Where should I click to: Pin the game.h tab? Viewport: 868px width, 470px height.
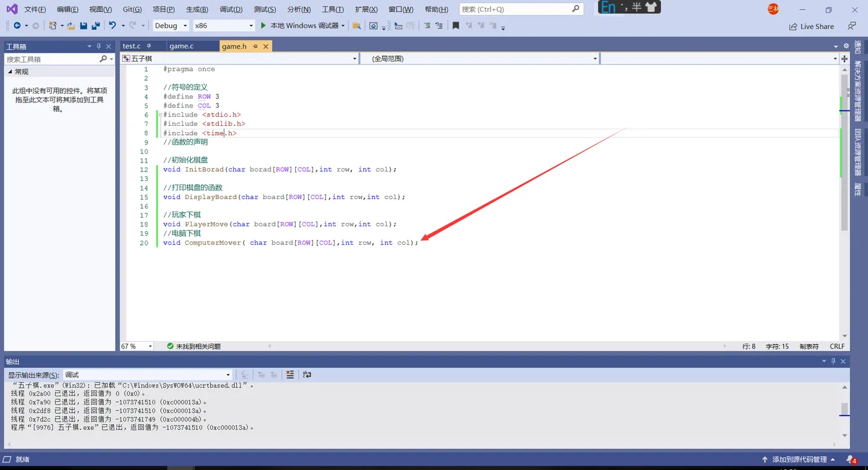[255, 47]
